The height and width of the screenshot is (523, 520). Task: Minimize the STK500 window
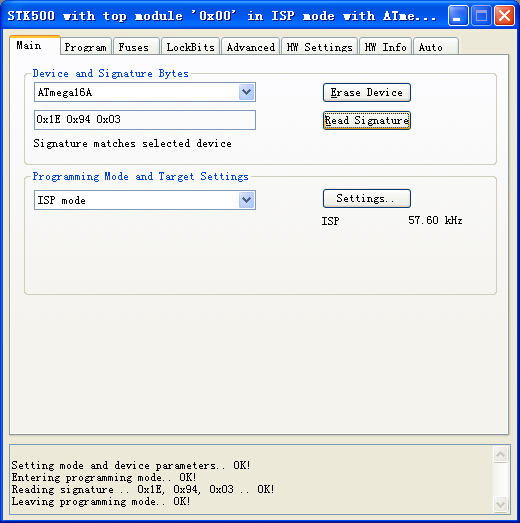click(x=458, y=15)
